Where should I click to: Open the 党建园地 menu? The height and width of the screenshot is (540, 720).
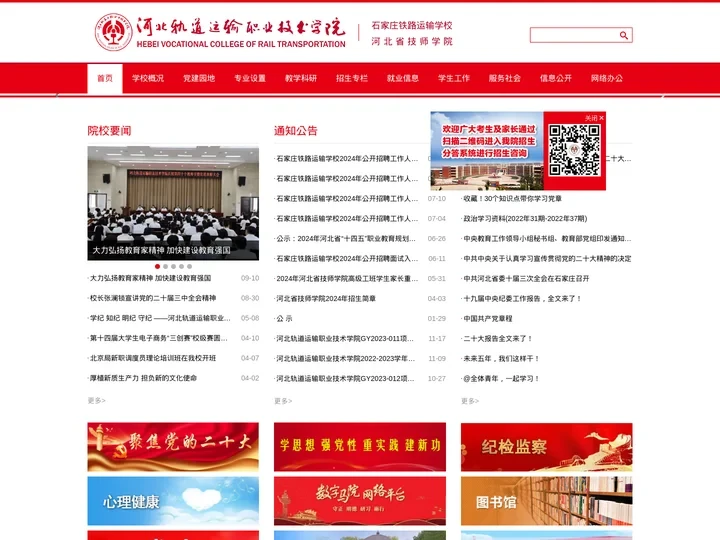click(199, 79)
